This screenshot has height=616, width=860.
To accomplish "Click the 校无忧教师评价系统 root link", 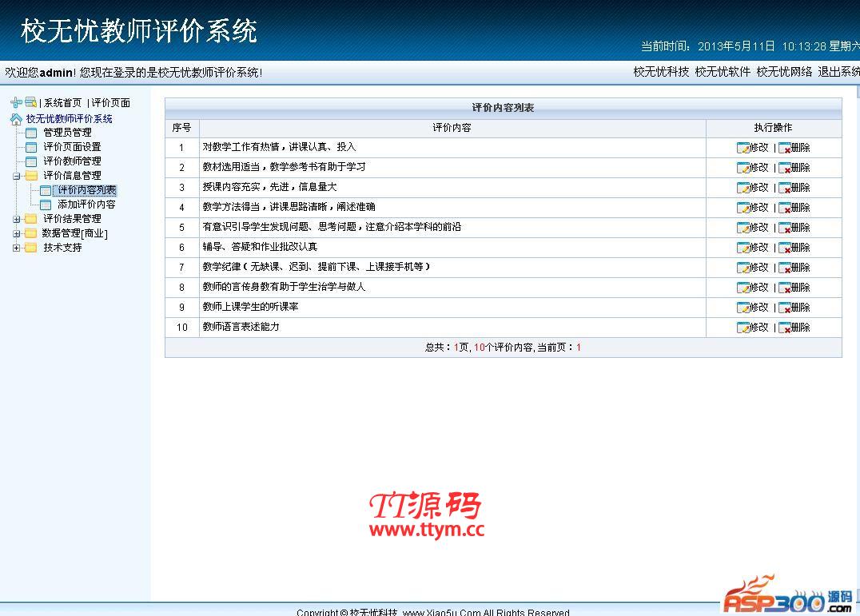I will click(x=69, y=119).
